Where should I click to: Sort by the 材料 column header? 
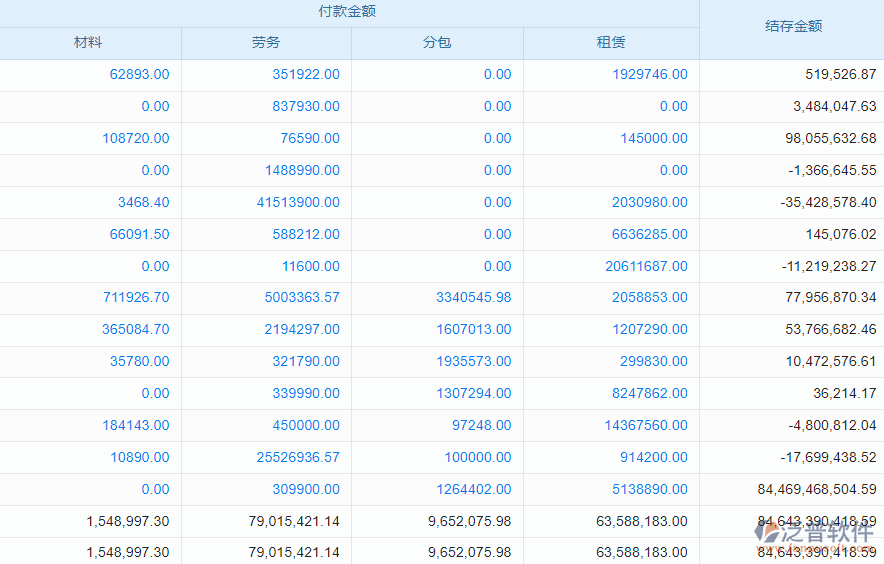coord(88,43)
